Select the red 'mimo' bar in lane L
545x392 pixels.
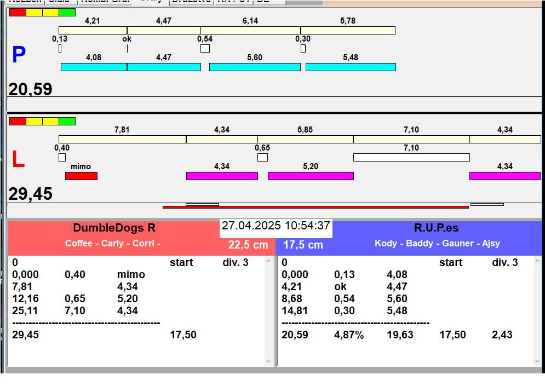81,176
